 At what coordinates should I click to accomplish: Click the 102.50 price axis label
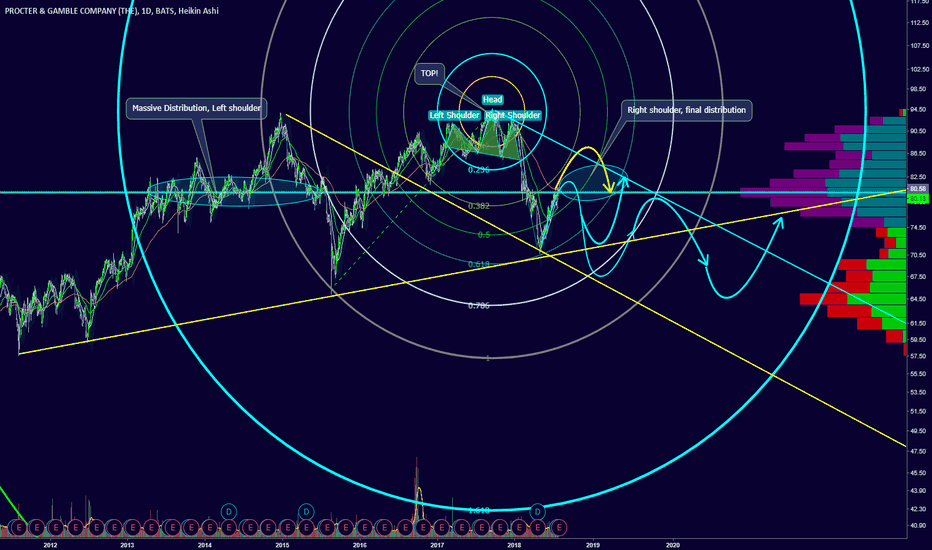pyautogui.click(x=920, y=70)
